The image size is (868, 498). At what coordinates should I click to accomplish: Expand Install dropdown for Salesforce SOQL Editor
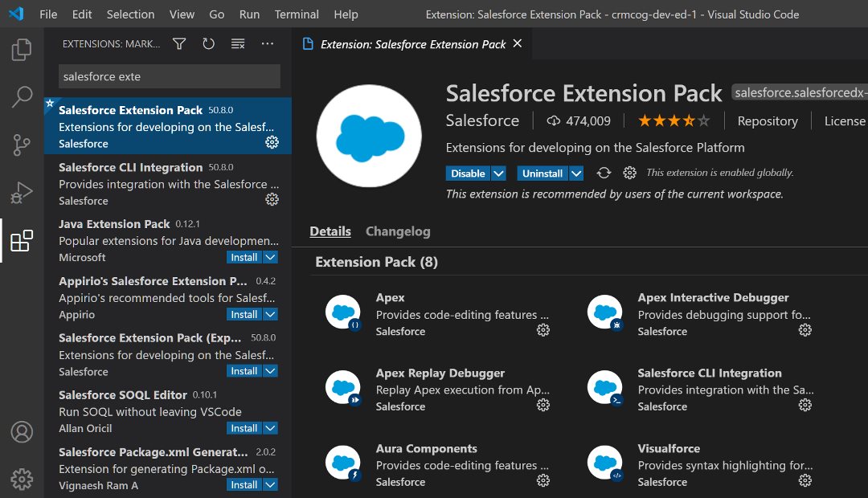click(x=270, y=428)
